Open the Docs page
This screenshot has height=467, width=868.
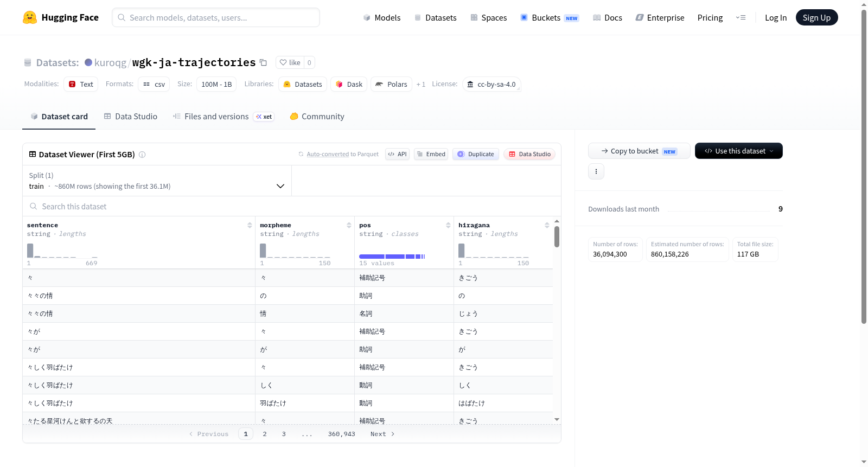click(608, 17)
